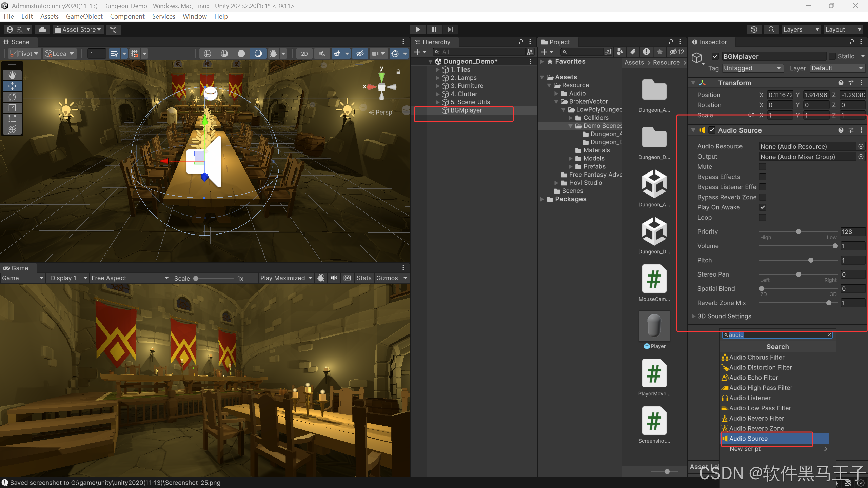Click the Pause button

pyautogui.click(x=434, y=29)
